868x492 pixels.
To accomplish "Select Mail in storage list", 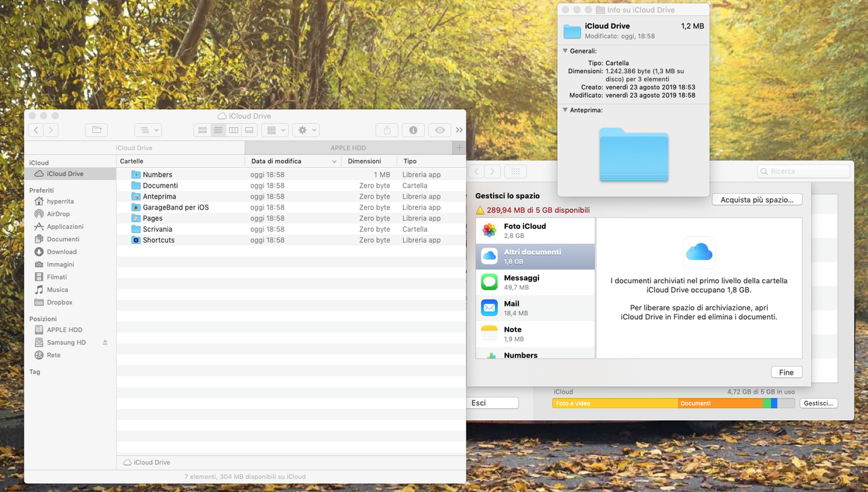I will (x=535, y=308).
